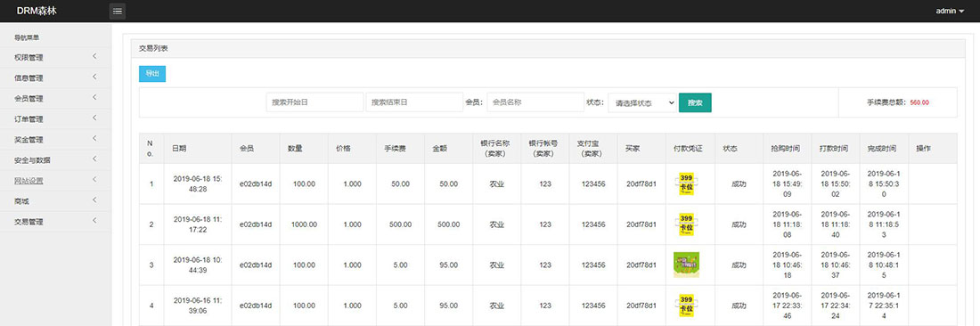The width and height of the screenshot is (980, 326).
Task: Expand the 商城 chevron arrow
Action: pos(94,200)
